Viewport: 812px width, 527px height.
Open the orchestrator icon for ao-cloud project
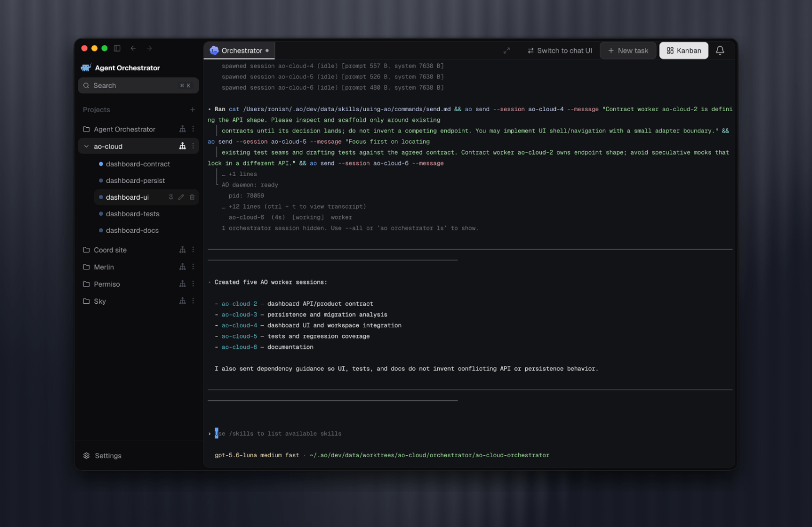(183, 146)
